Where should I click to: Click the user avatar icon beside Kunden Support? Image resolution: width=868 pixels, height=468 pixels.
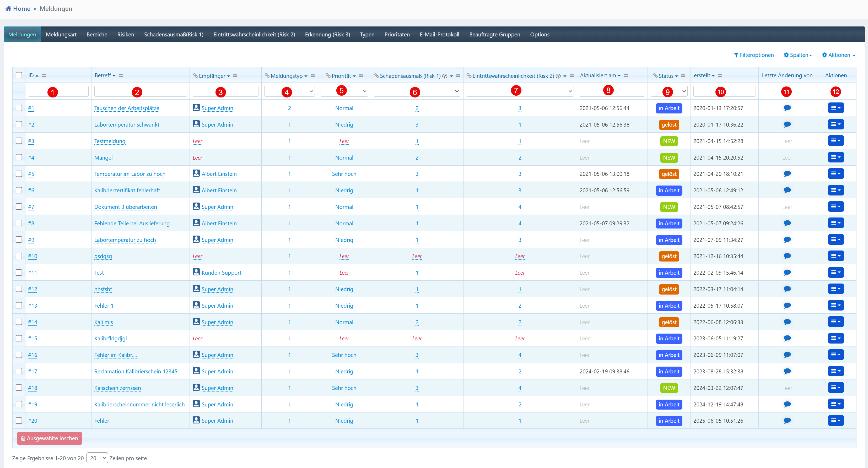point(196,272)
